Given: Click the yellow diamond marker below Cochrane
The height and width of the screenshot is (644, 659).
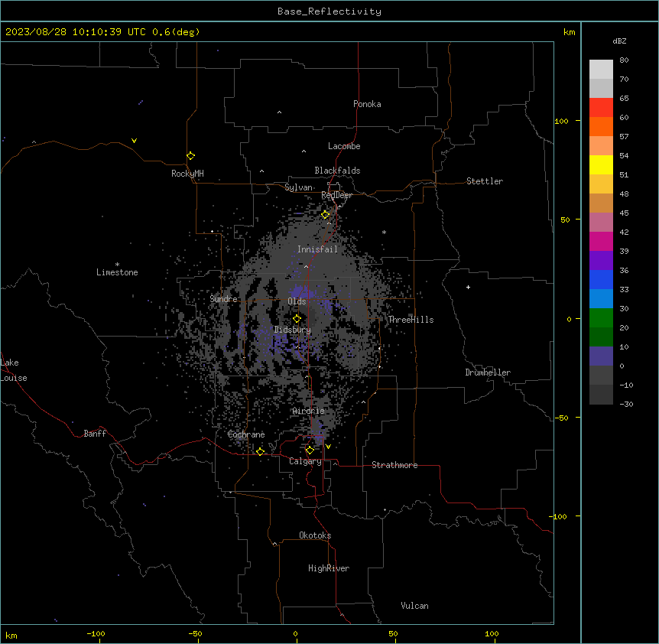Looking at the screenshot, I should click(x=260, y=452).
